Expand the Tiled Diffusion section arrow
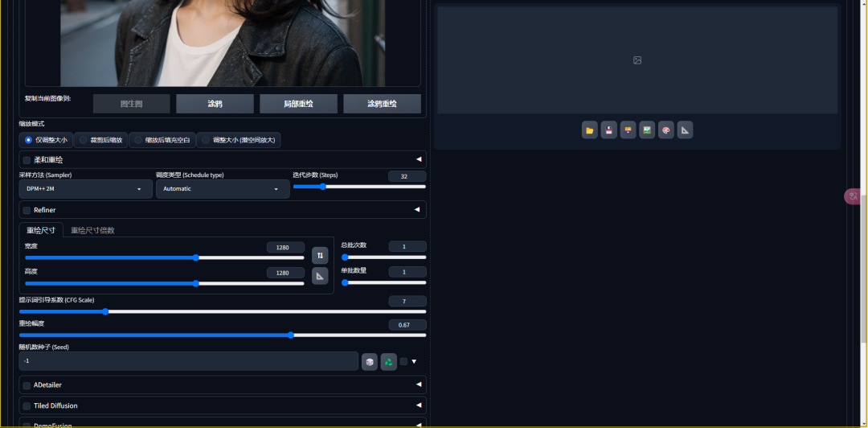868x428 pixels. 418,405
